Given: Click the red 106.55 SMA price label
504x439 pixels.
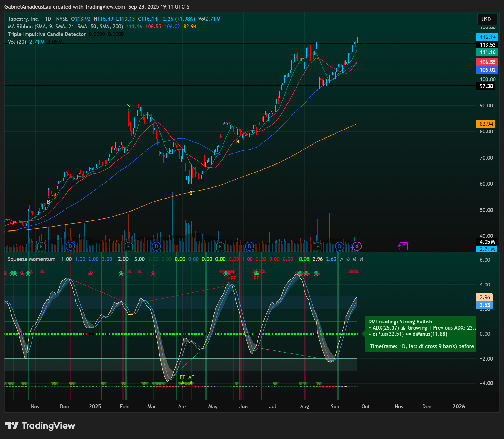Looking at the screenshot, I should coord(487,62).
